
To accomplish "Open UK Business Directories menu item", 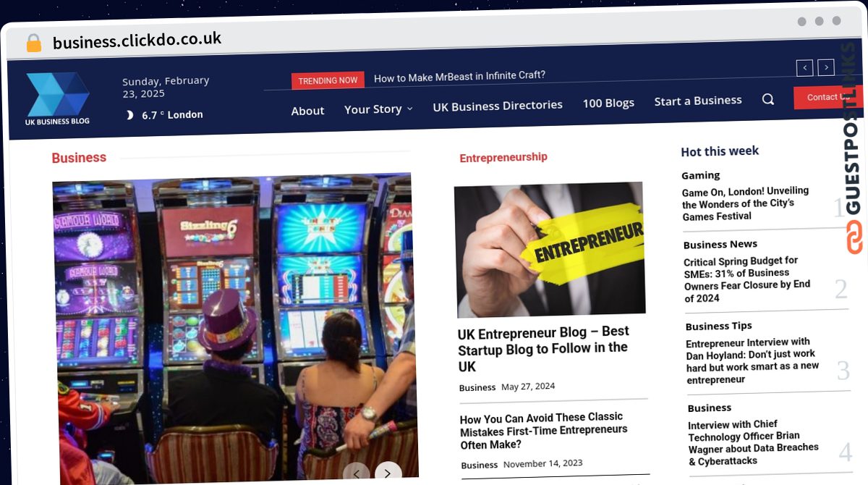I will point(498,106).
